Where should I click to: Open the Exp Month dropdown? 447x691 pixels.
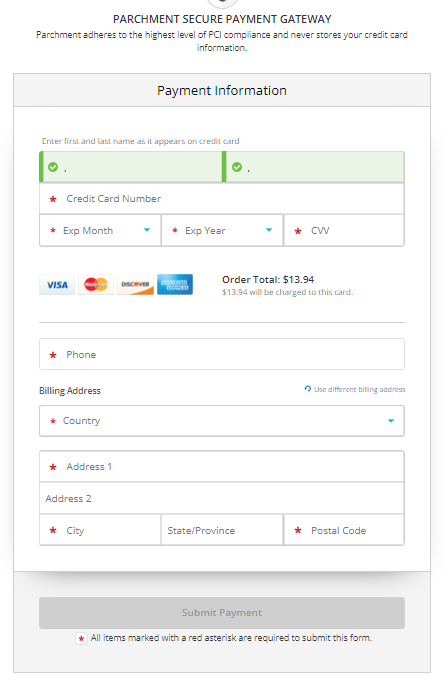pyautogui.click(x=100, y=230)
